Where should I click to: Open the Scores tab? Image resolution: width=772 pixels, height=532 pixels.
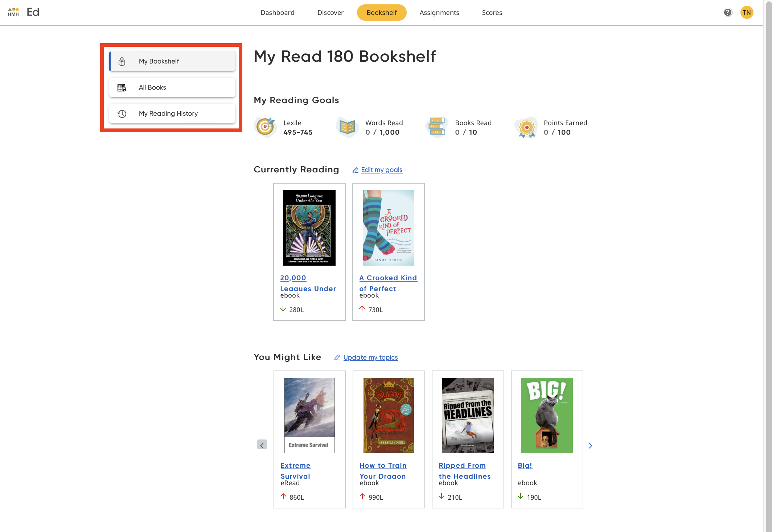[492, 12]
